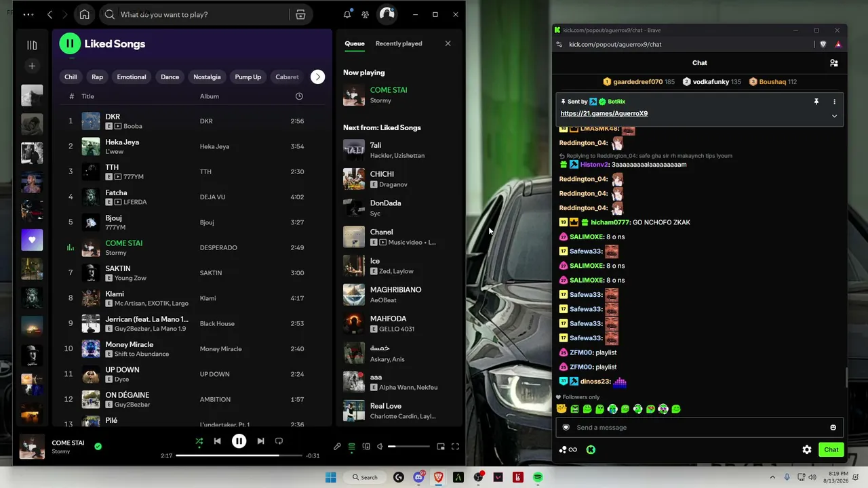Play CHICHI from the queue list
Screen dimensions: 868x488
pos(399,179)
